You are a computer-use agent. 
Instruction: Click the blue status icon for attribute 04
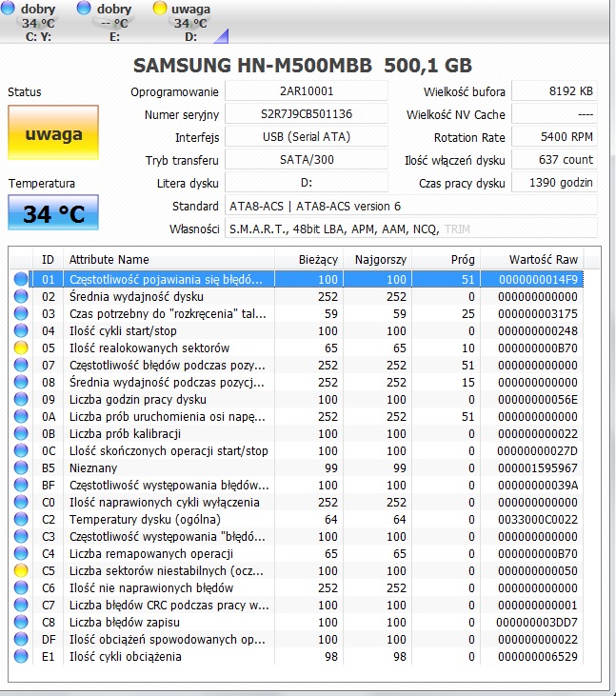(21, 330)
